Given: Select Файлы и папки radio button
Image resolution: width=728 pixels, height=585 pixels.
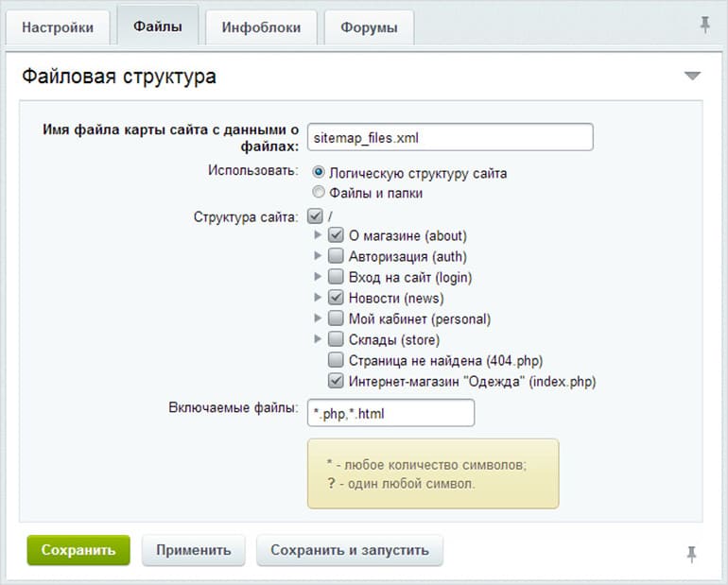Looking at the screenshot, I should pyautogui.click(x=319, y=192).
